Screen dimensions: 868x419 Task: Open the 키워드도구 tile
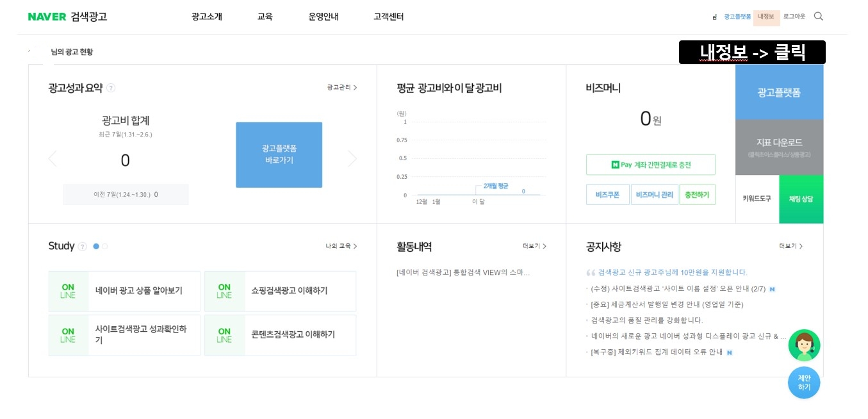tap(757, 199)
